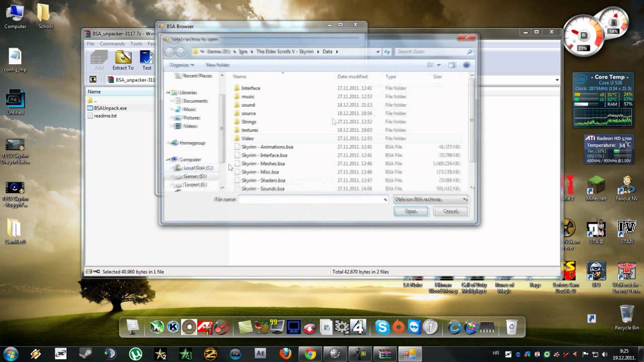Image resolution: width=644 pixels, height=362 pixels.
Task: Select Skyrim - Animations.bsa file
Action: [x=267, y=147]
